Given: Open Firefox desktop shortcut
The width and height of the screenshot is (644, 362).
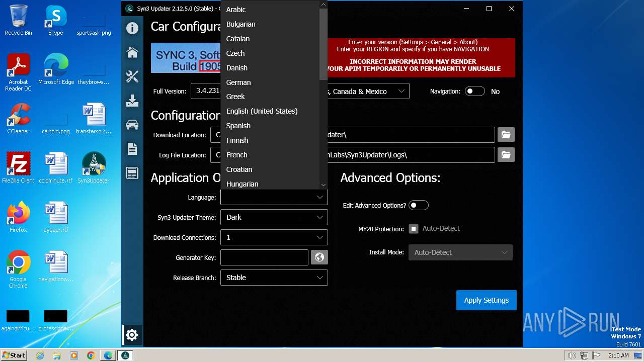Looking at the screenshot, I should coord(18,217).
